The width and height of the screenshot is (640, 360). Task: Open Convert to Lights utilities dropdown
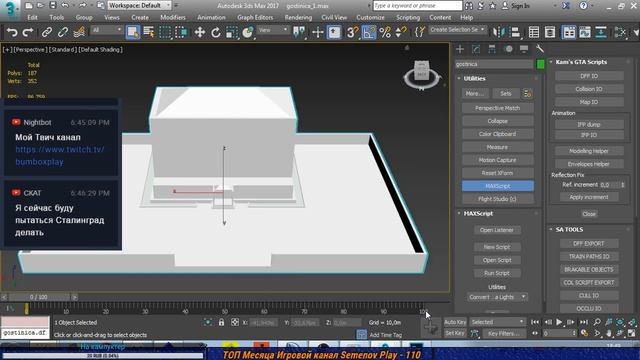tap(497, 297)
